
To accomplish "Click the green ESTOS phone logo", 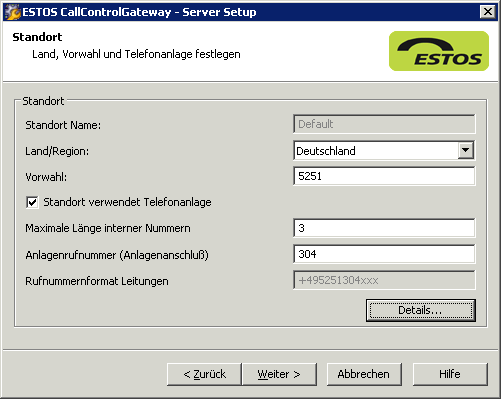I will pyautogui.click(x=439, y=51).
